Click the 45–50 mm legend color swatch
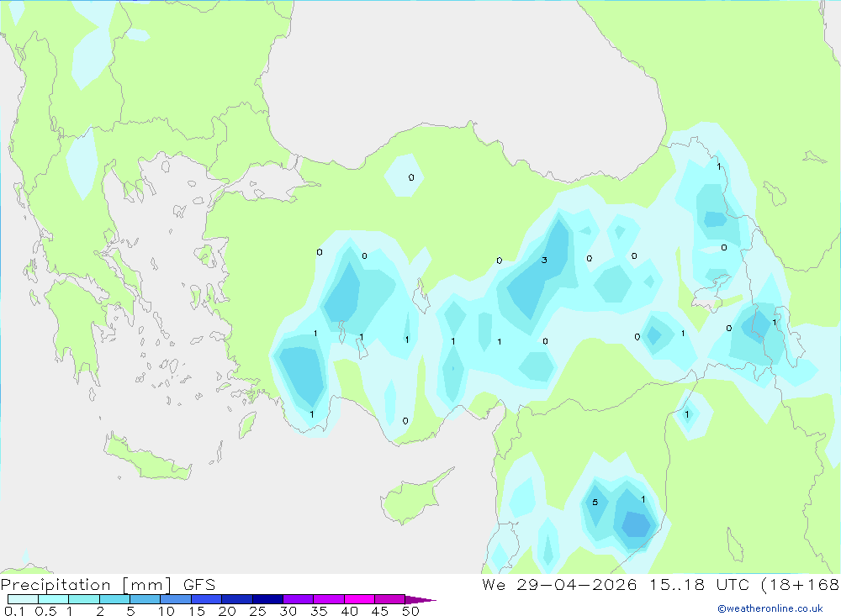The width and height of the screenshot is (841, 616). pyautogui.click(x=390, y=599)
